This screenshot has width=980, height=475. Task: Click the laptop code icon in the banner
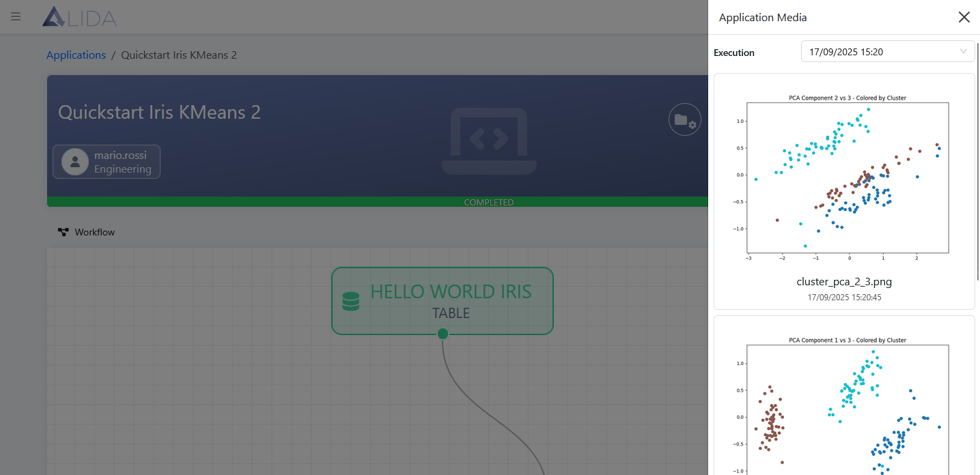pos(489,141)
